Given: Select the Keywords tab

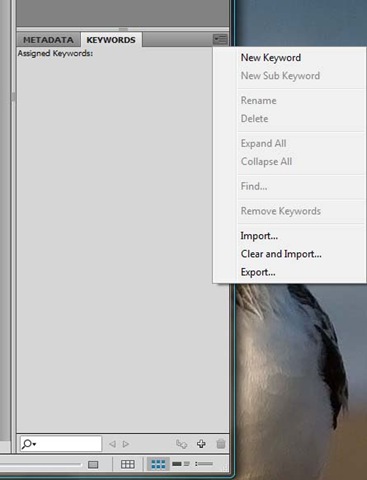Looking at the screenshot, I should 111,40.
